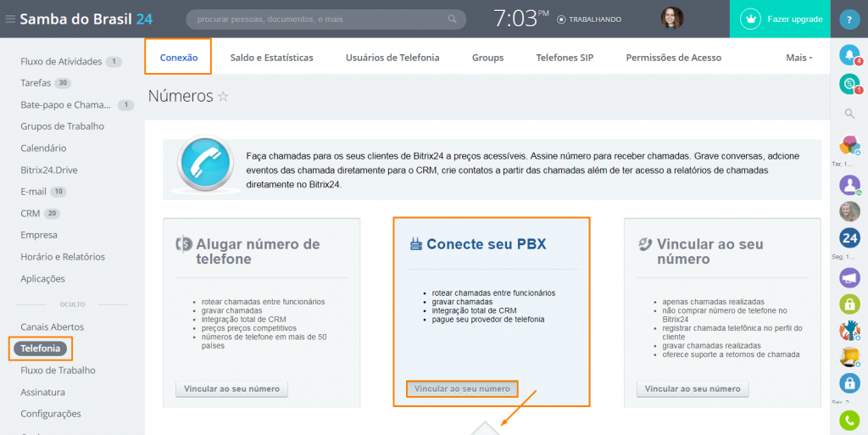
Task: Expand the Mais dropdown menu
Action: coord(798,58)
